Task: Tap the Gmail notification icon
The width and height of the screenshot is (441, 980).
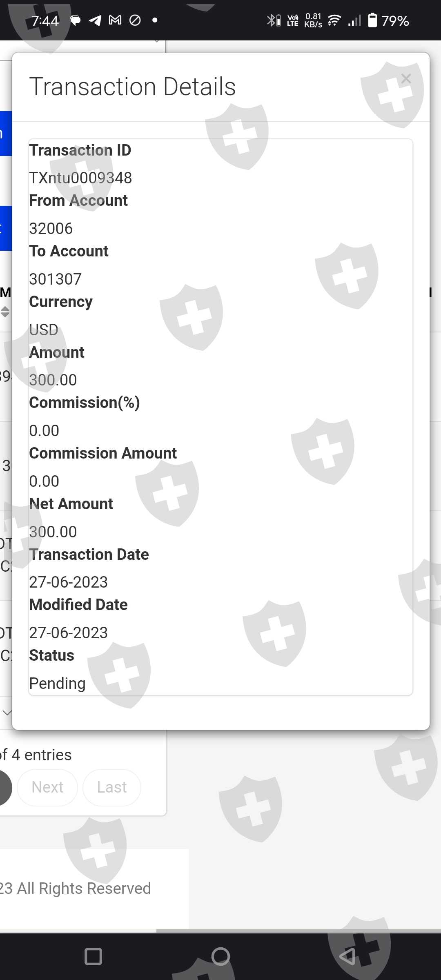Action: [115, 20]
